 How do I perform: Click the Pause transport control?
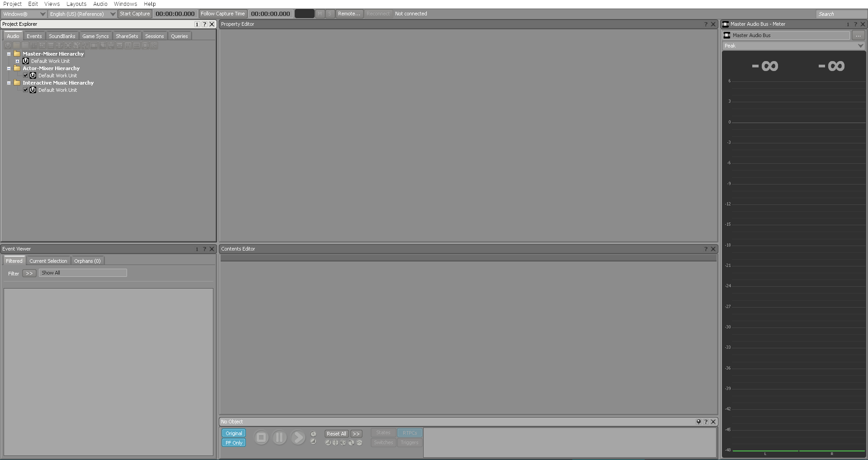[279, 437]
